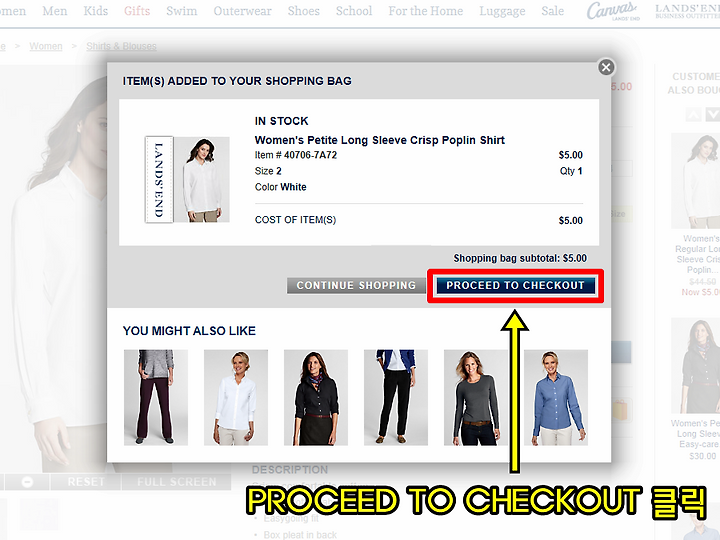Image resolution: width=720 pixels, height=540 pixels.
Task: Click the Canvas Lands' End logo
Action: tap(613, 11)
